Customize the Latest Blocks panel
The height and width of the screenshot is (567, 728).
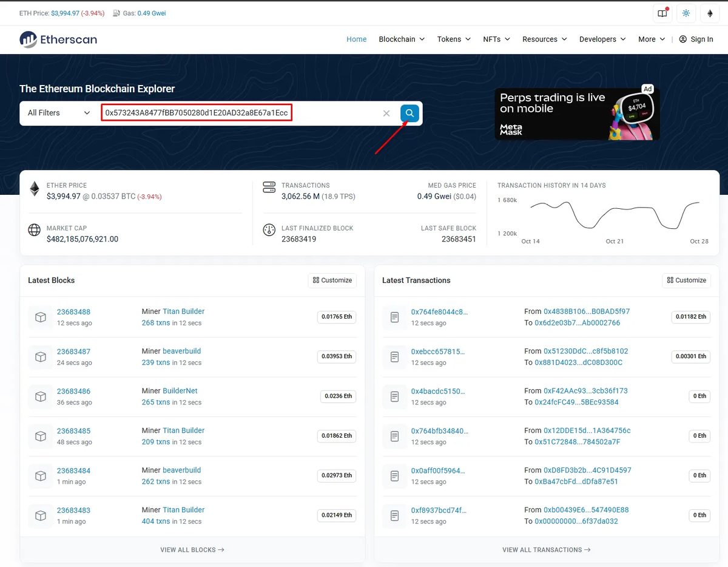tap(332, 280)
